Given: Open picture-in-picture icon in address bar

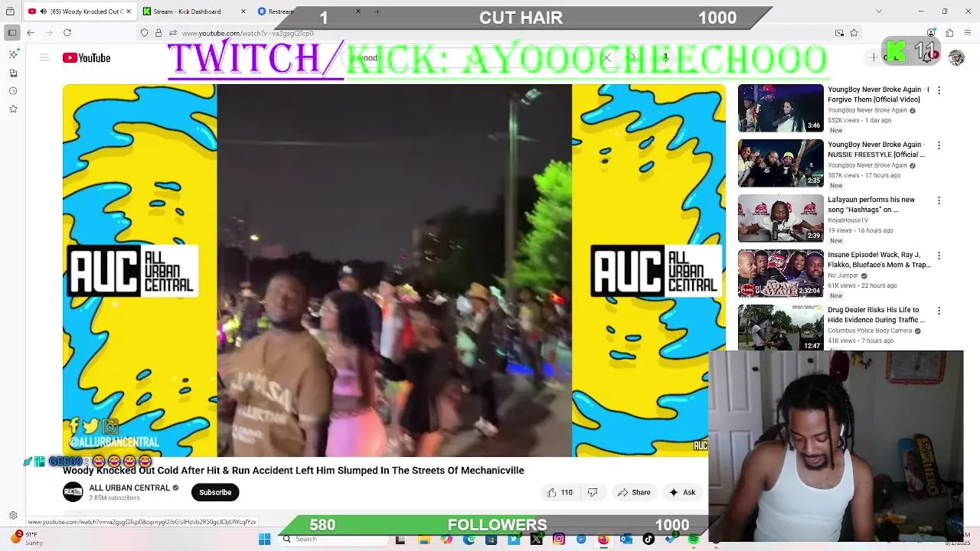Looking at the screenshot, I should [839, 33].
